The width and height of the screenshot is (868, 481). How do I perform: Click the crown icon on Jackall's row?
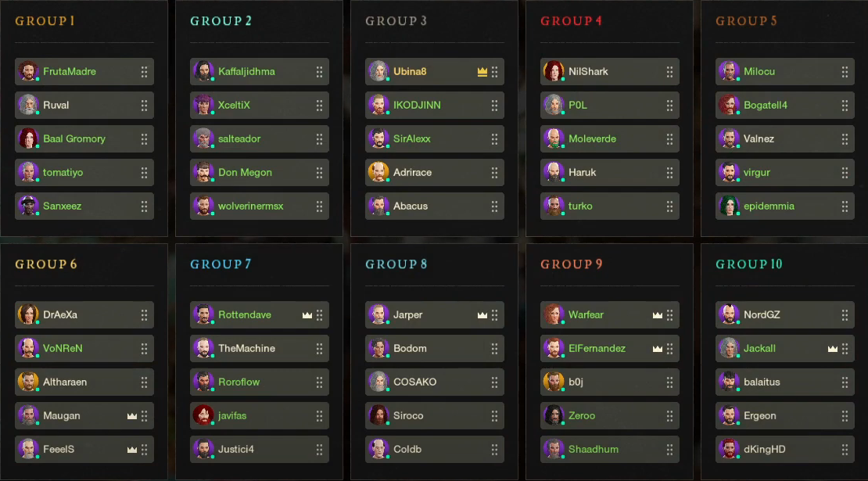[x=833, y=349]
